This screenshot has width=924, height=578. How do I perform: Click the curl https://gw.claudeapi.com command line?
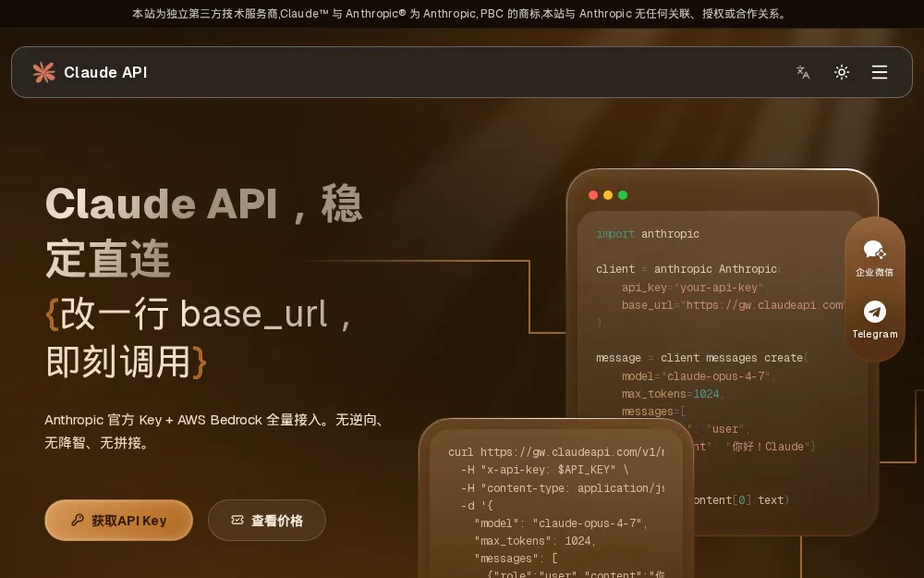click(555, 452)
